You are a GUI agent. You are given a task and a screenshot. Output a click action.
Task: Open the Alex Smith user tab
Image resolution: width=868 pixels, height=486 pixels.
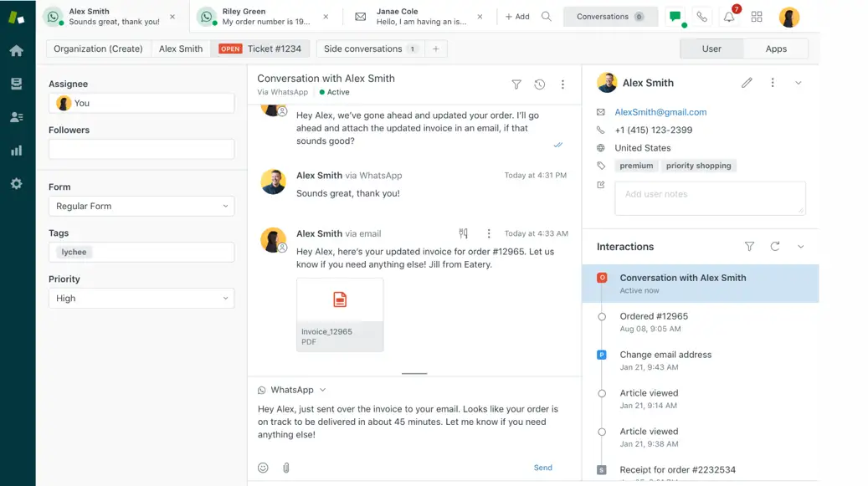(181, 49)
